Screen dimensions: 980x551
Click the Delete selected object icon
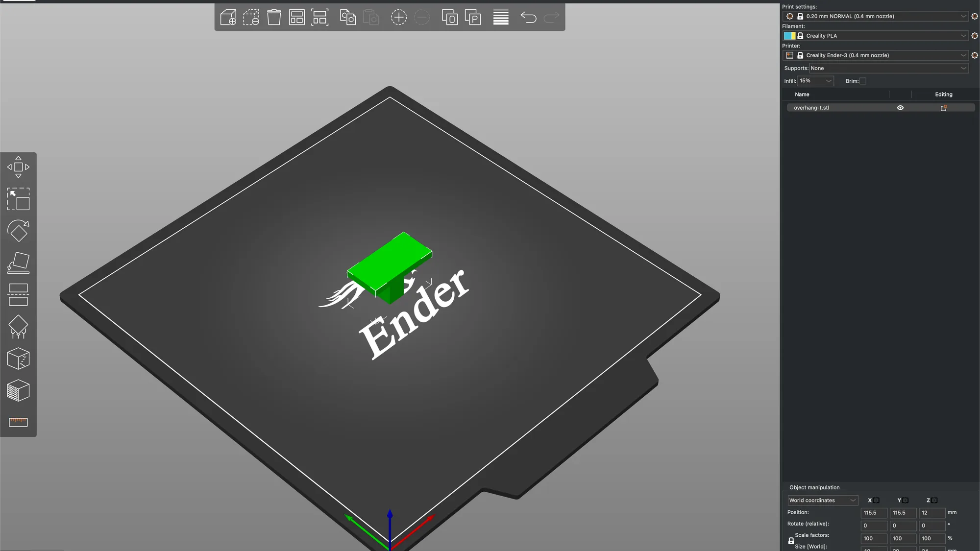(x=251, y=18)
